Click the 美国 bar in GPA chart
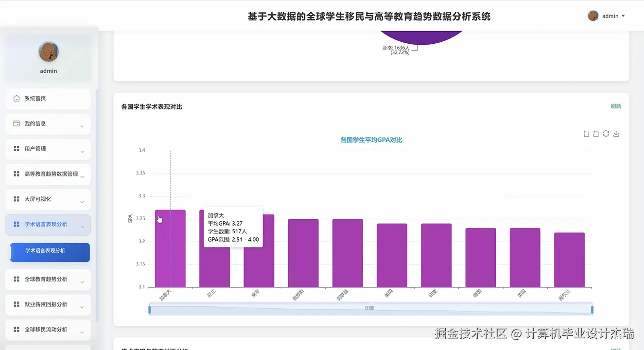The height and width of the screenshot is (350, 644). click(x=392, y=255)
